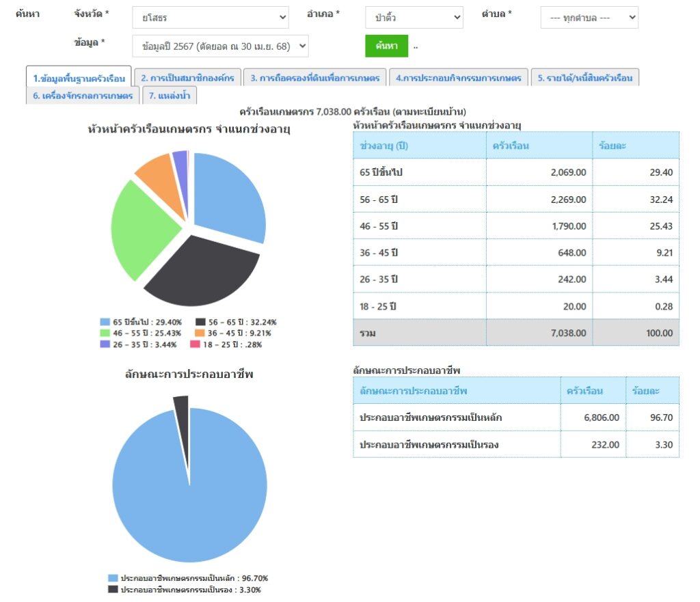Click the dark pie slice for 56 - 65 ปี
The width and height of the screenshot is (700, 602).
[202, 273]
